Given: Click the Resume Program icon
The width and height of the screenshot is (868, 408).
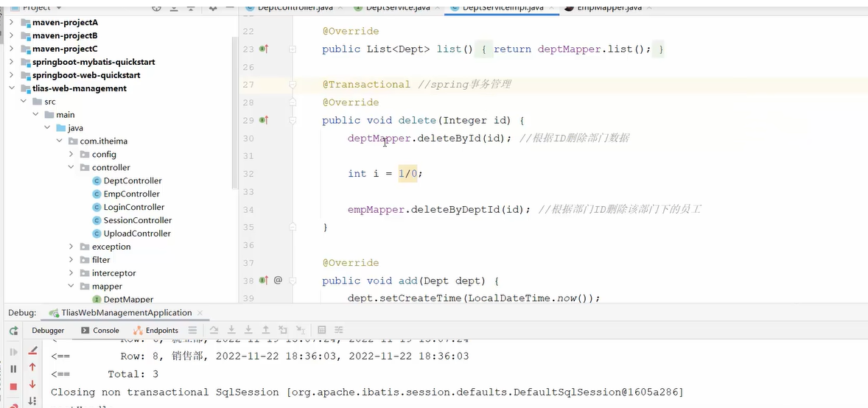Looking at the screenshot, I should [14, 352].
